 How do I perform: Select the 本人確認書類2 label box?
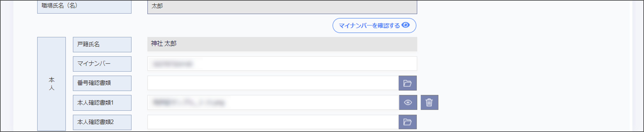tap(102, 122)
